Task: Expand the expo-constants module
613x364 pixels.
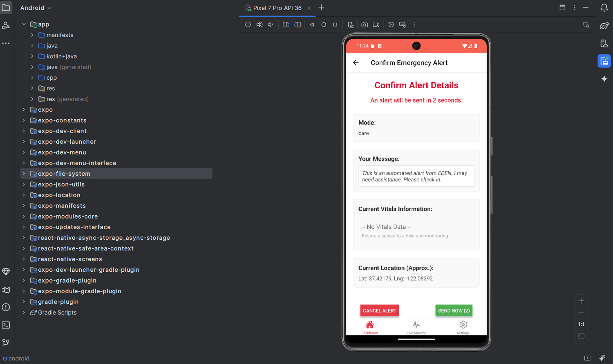Action: (x=24, y=121)
